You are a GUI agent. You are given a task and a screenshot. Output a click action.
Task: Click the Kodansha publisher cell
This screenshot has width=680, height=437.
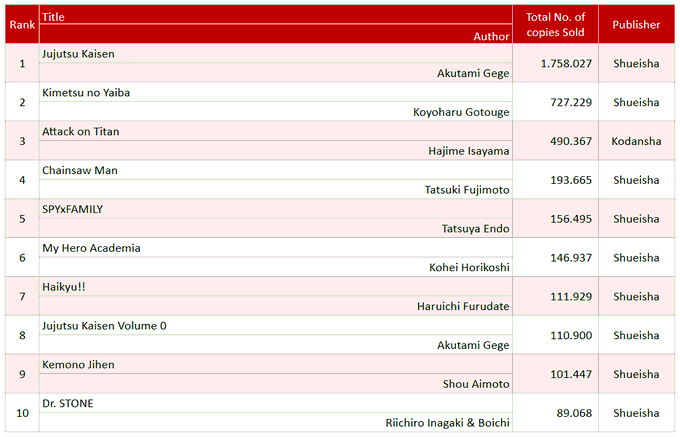pos(636,141)
